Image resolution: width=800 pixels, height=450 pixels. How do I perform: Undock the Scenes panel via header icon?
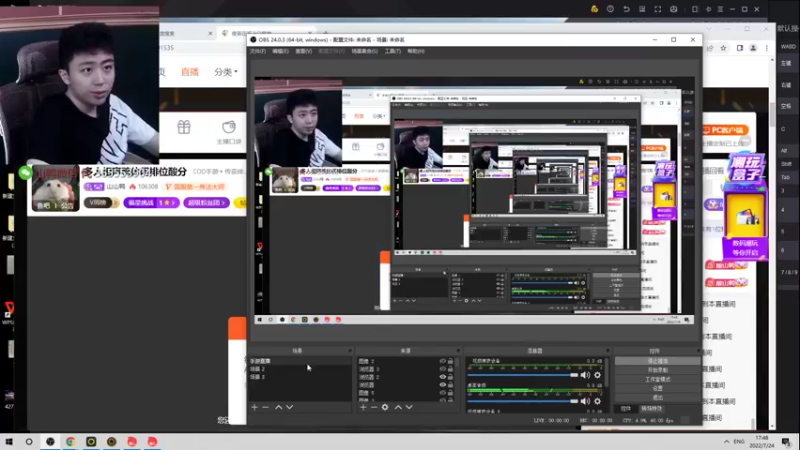350,351
